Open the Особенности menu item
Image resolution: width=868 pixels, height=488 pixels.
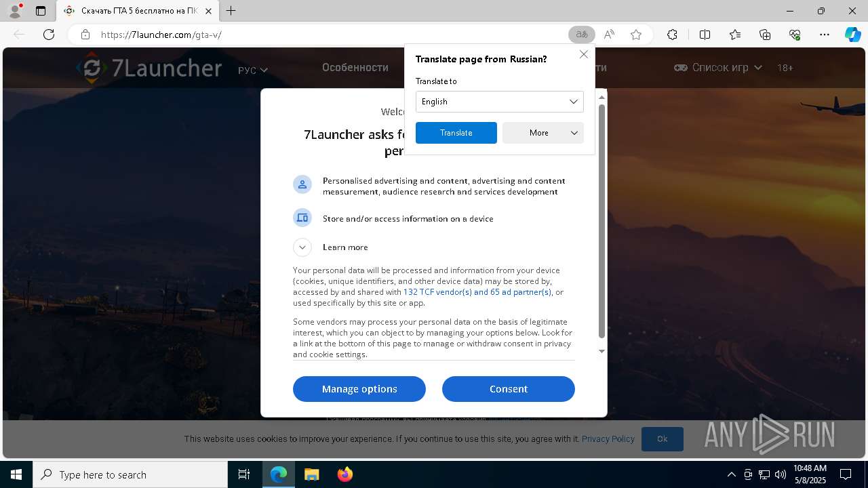pyautogui.click(x=355, y=68)
